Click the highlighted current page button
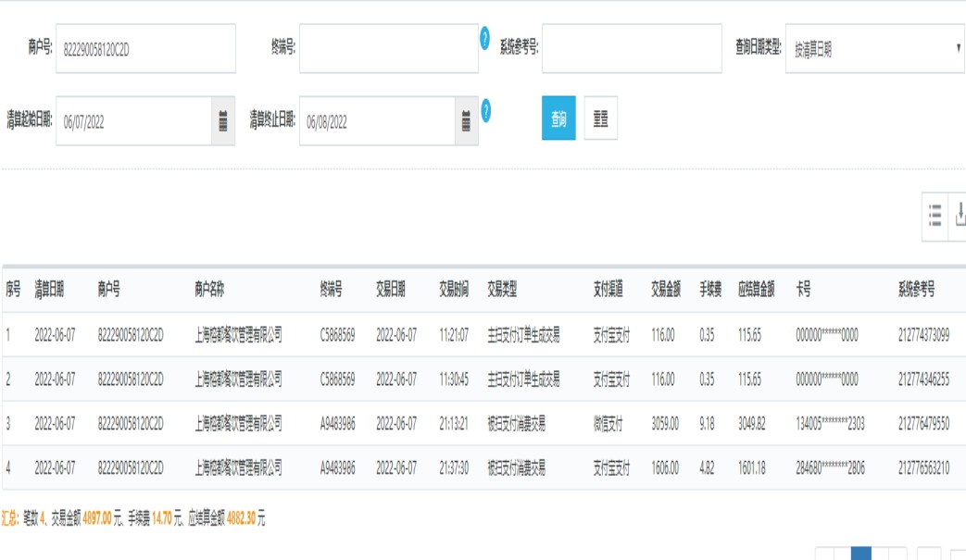The height and width of the screenshot is (560, 966). pyautogui.click(x=860, y=554)
